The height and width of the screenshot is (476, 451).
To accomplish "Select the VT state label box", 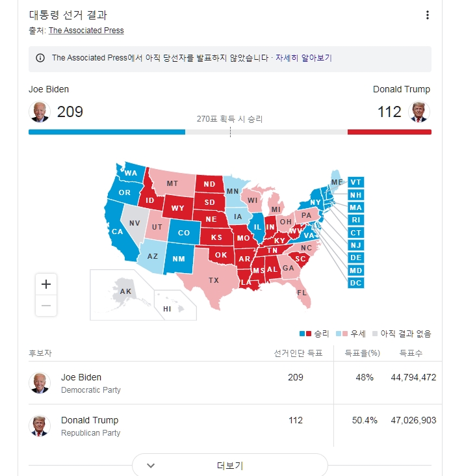I will pos(355,182).
